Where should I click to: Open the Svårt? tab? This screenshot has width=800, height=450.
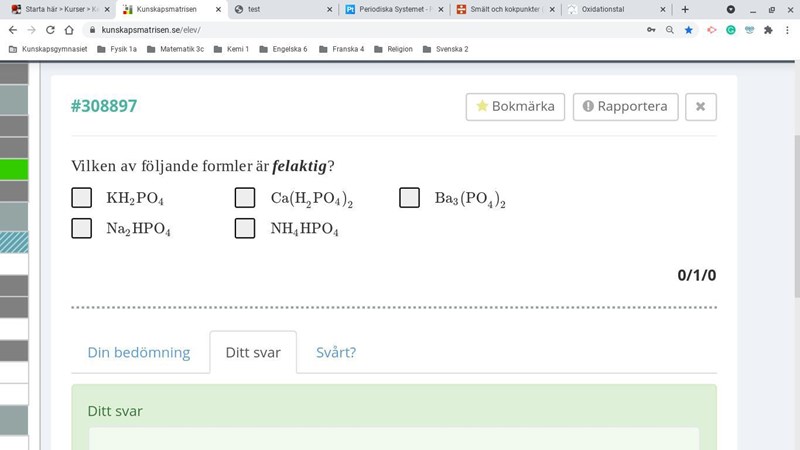336,352
